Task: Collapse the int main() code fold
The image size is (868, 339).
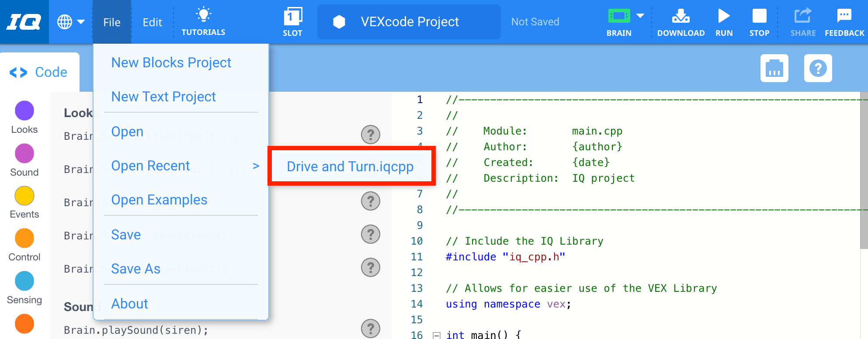Action: (x=436, y=335)
